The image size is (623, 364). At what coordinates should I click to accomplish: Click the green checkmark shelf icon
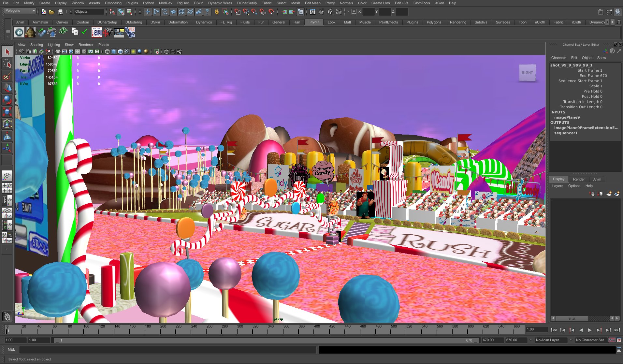point(84,32)
